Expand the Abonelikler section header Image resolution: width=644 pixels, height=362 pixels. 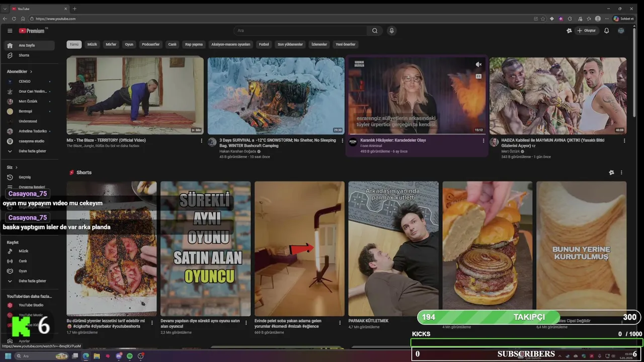click(x=19, y=71)
